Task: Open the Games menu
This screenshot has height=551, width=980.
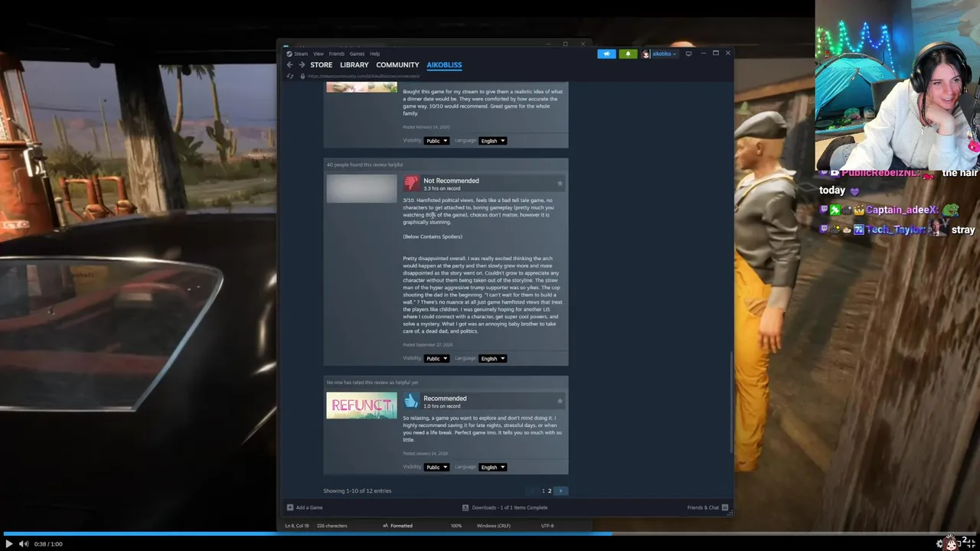Action: pyautogui.click(x=357, y=54)
